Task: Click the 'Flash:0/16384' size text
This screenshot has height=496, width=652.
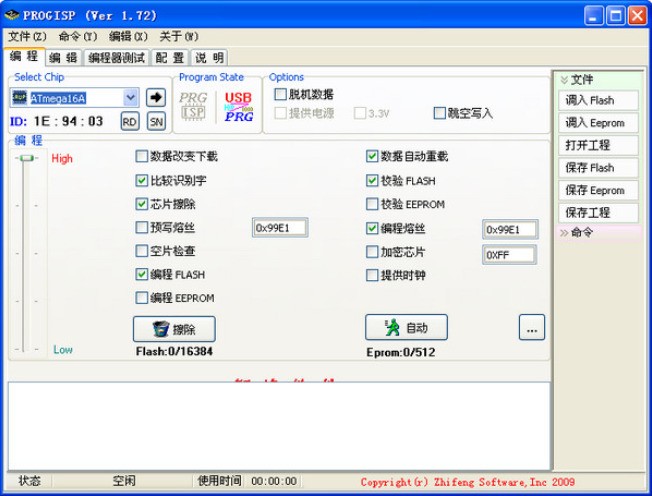Action: pyautogui.click(x=174, y=352)
